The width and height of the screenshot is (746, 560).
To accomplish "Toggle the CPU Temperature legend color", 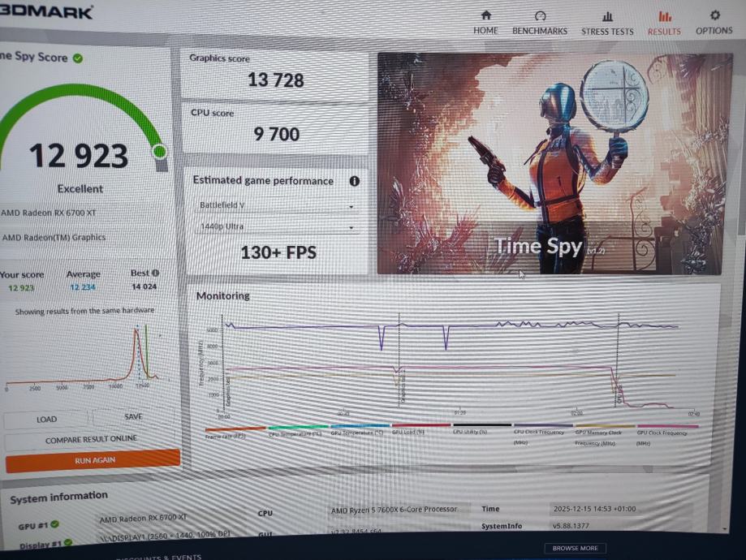I will tap(298, 427).
